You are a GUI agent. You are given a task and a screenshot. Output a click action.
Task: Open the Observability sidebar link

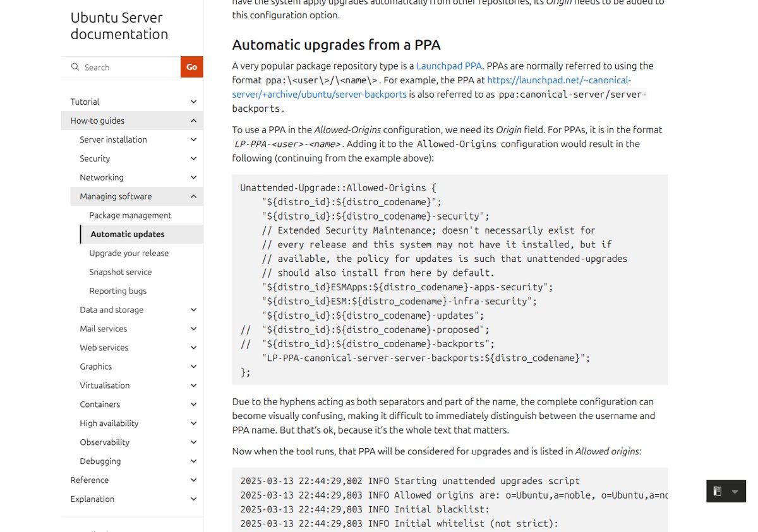tap(104, 442)
